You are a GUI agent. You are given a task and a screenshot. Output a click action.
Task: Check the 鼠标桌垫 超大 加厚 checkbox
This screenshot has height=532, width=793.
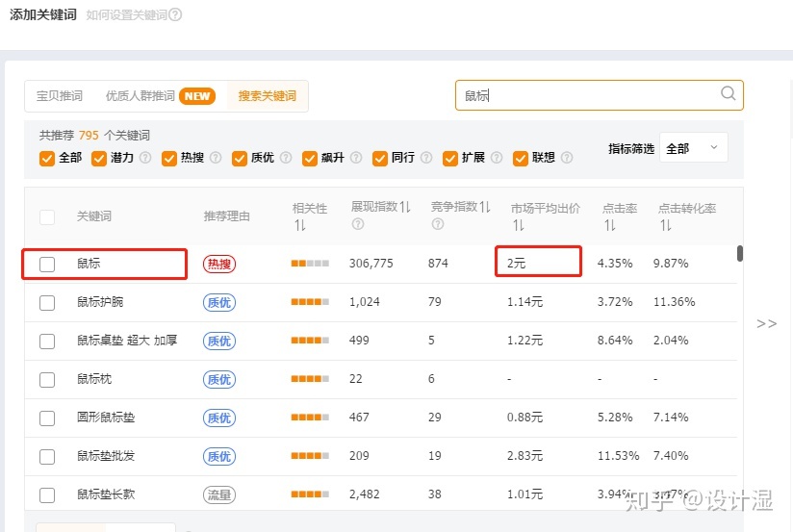click(47, 341)
